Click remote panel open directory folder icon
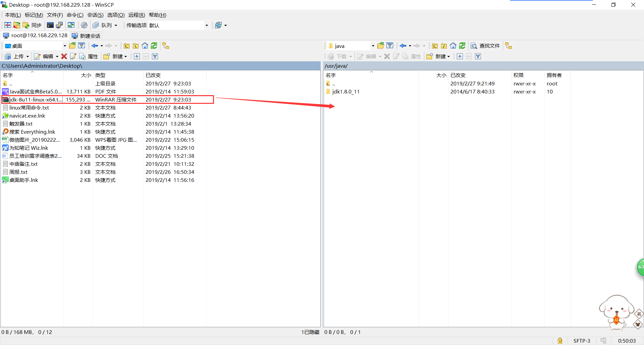This screenshot has height=345, width=644. tap(380, 46)
